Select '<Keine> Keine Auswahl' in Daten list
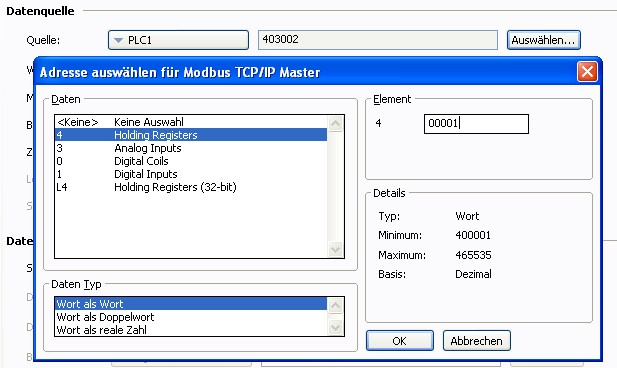 click(x=191, y=122)
